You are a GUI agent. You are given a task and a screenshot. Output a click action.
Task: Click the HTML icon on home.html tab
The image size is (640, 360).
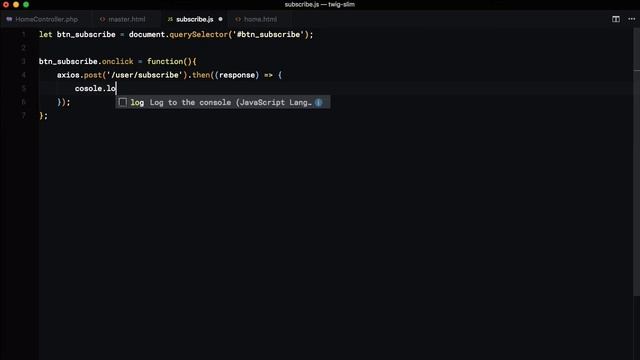(x=238, y=19)
